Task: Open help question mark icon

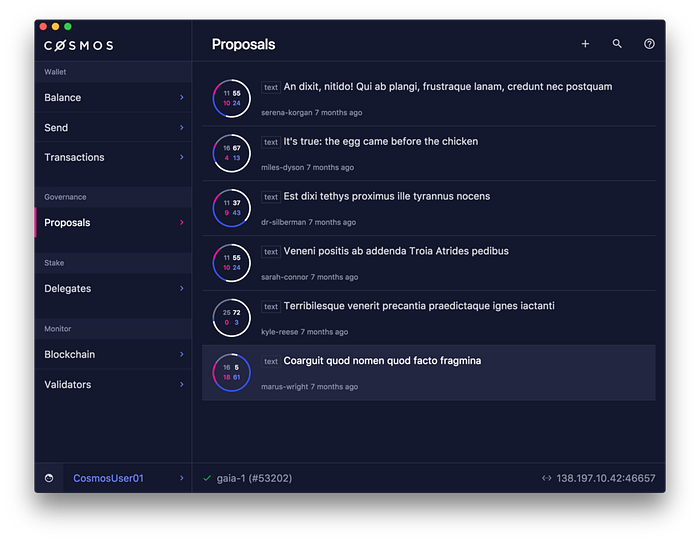Action: coord(649,44)
